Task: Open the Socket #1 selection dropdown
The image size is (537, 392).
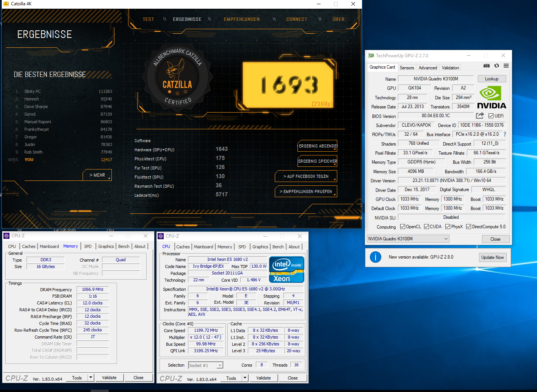Action: 206,365
